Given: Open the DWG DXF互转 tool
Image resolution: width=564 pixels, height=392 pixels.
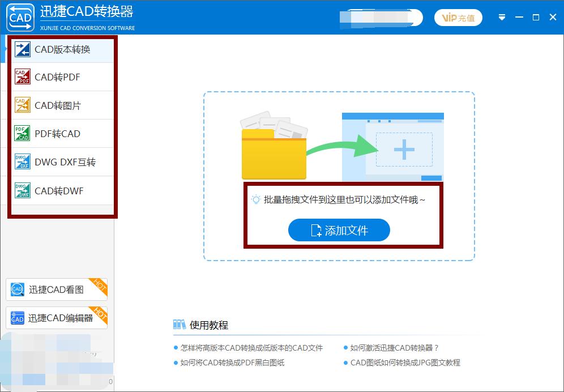Looking at the screenshot, I should click(x=23, y=162).
